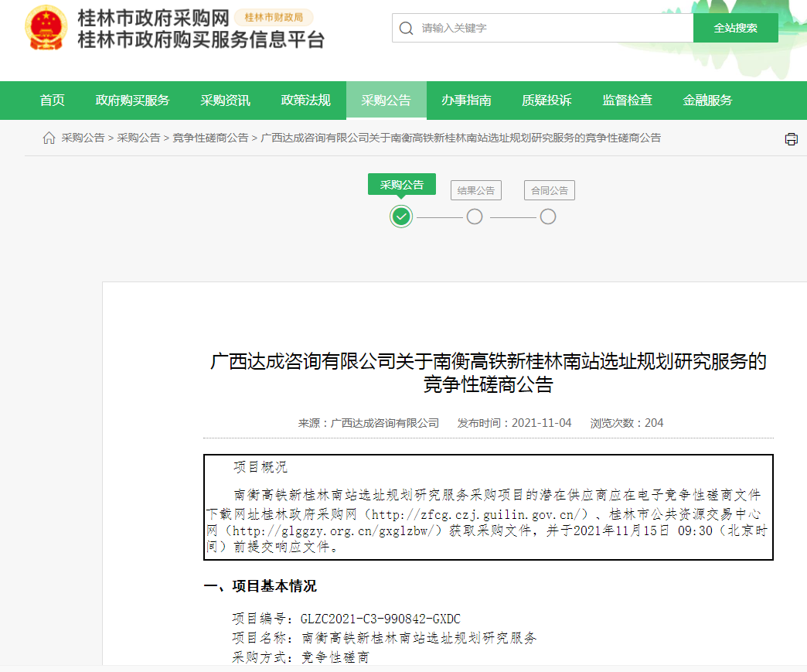
Task: Click the 结果公告 step circle
Action: click(x=475, y=217)
